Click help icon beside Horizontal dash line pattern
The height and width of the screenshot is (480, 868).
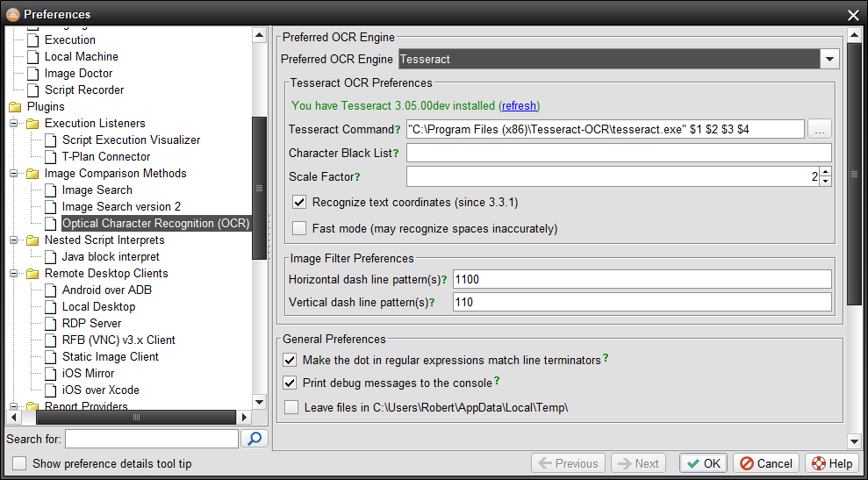[x=444, y=279]
